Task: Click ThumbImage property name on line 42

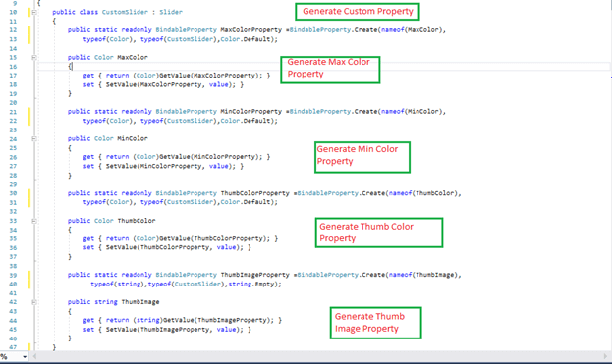Action: (140, 302)
